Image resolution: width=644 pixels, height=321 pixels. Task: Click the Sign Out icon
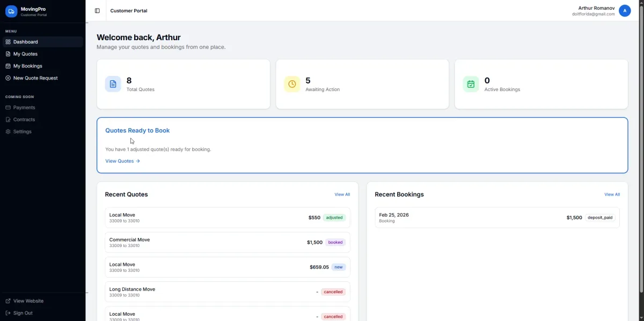8,312
